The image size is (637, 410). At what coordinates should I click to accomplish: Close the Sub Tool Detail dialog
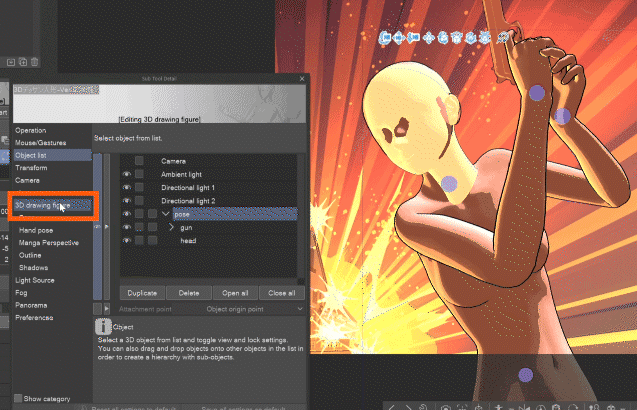(302, 78)
